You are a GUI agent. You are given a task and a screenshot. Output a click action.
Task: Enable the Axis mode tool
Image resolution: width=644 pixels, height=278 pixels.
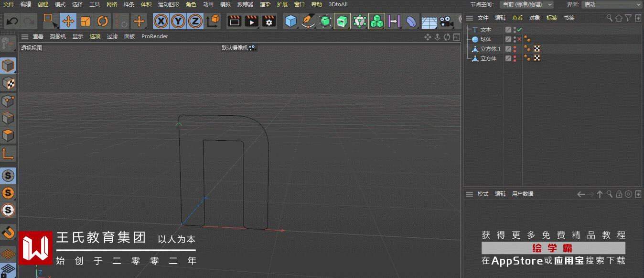click(x=8, y=153)
